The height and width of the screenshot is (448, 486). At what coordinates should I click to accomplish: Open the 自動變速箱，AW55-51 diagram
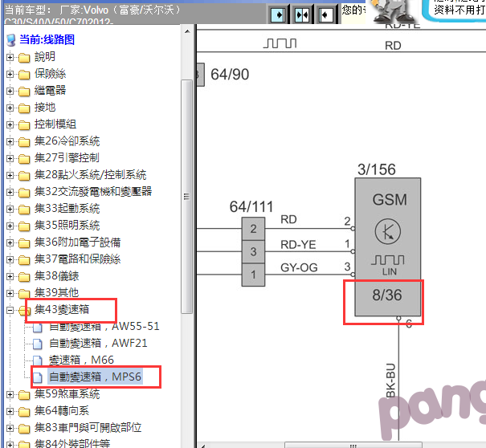tap(104, 327)
